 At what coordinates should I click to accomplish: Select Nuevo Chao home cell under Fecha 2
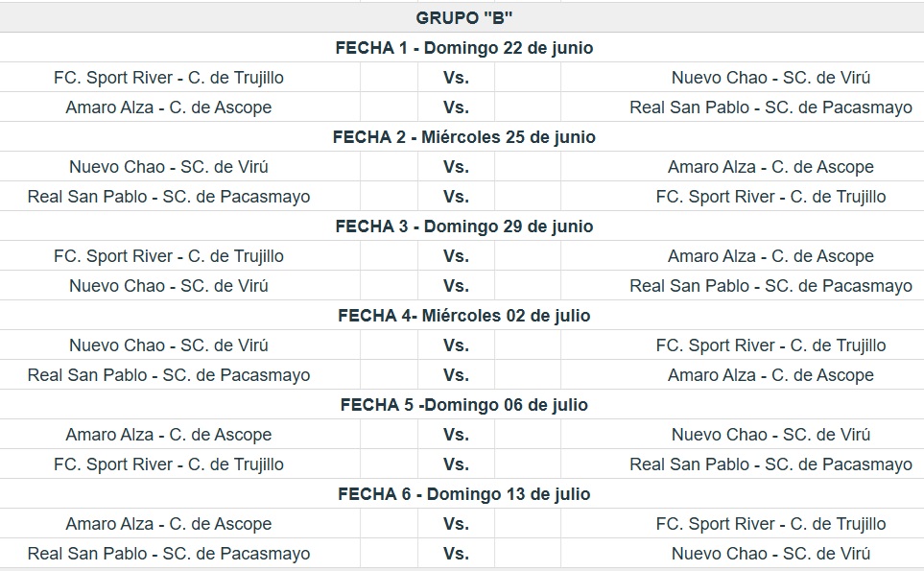(179, 167)
